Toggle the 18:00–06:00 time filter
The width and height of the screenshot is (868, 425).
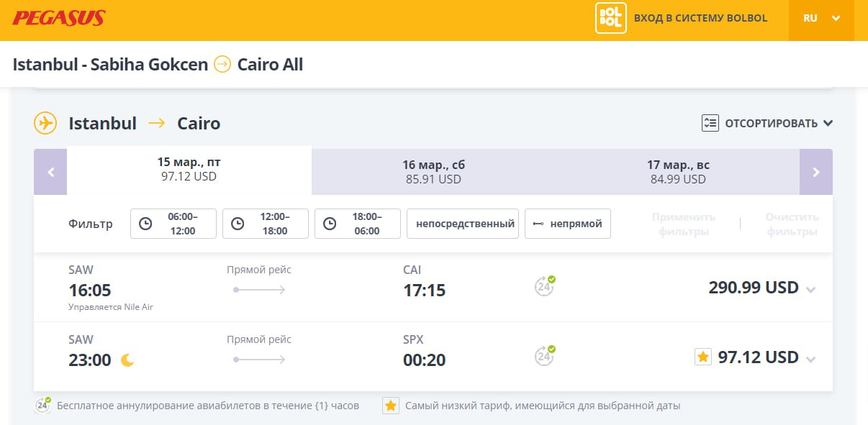(x=358, y=224)
